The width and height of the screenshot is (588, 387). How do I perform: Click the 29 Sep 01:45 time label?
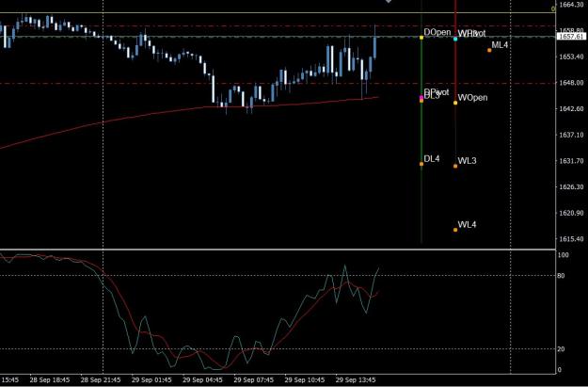tap(151, 379)
